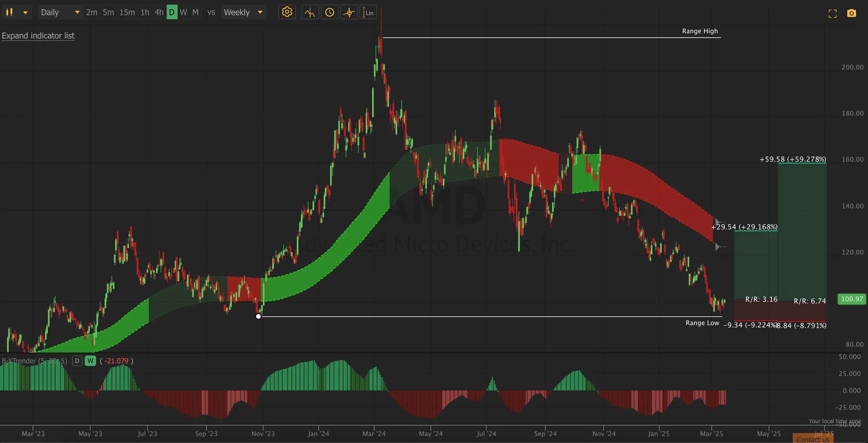868x443 pixels.
Task: Select the 1h timeframe
Action: pos(145,12)
